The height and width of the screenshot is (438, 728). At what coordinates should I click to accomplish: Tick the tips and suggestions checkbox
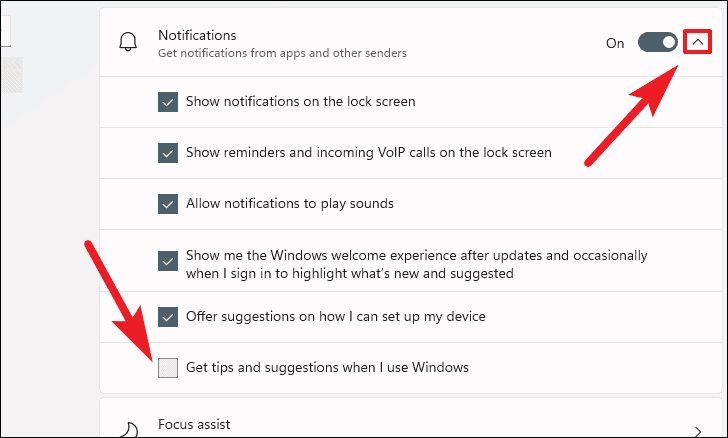click(x=168, y=368)
